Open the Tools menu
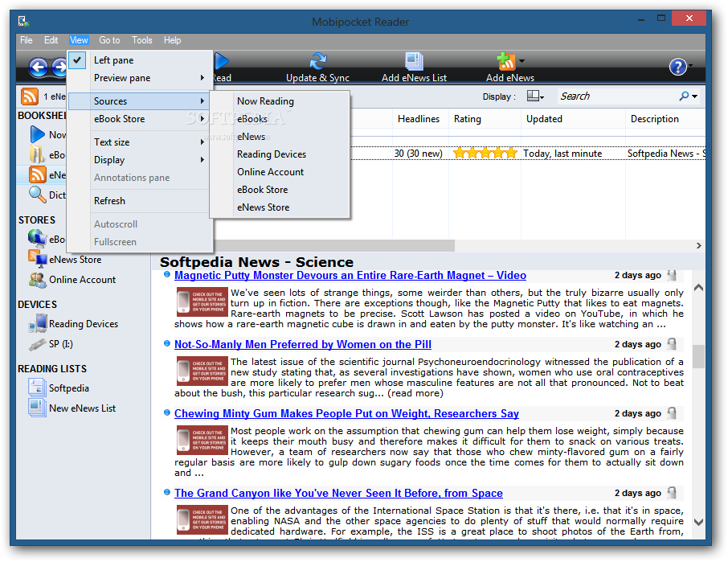The image size is (728, 562). click(142, 40)
